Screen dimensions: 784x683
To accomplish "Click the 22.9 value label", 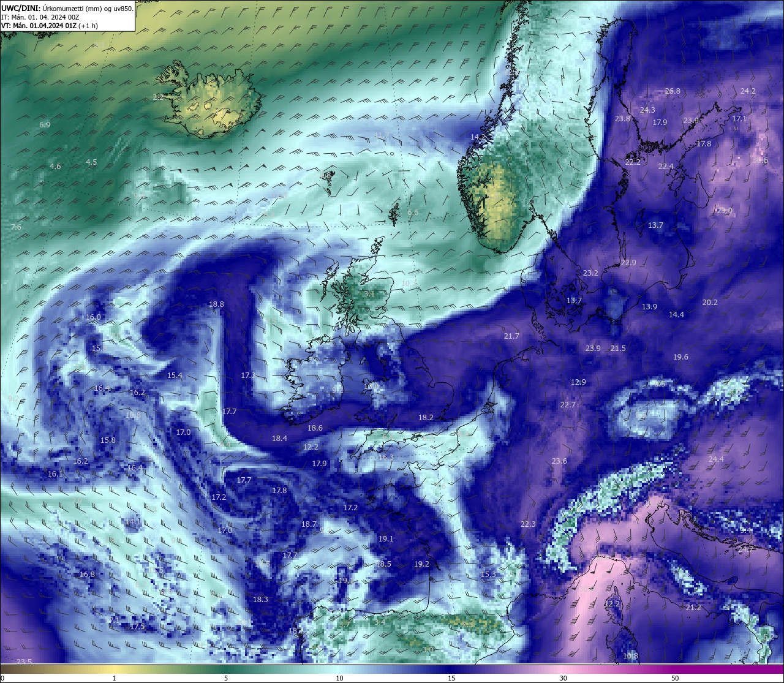I will pyautogui.click(x=628, y=263).
